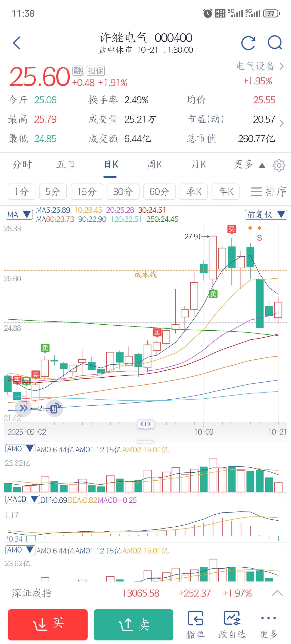Open the search magnifier icon
The image size is (291, 644).
[275, 43]
